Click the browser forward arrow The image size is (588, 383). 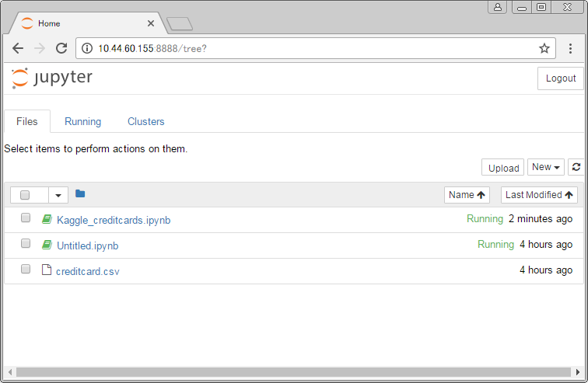[x=40, y=48]
